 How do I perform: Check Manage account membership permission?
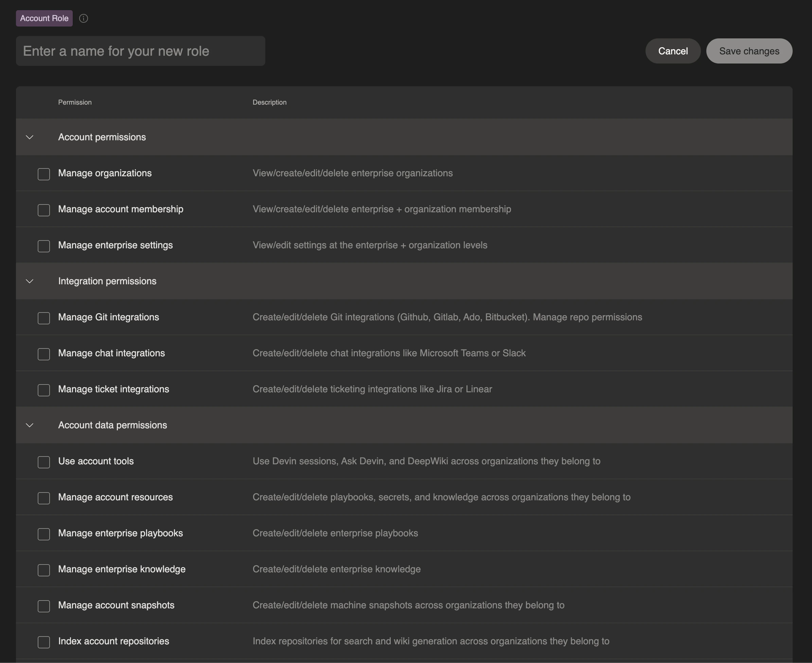click(44, 210)
